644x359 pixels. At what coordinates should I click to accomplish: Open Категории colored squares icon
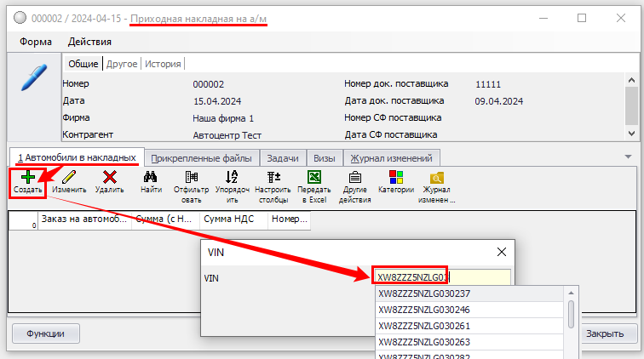click(x=396, y=177)
